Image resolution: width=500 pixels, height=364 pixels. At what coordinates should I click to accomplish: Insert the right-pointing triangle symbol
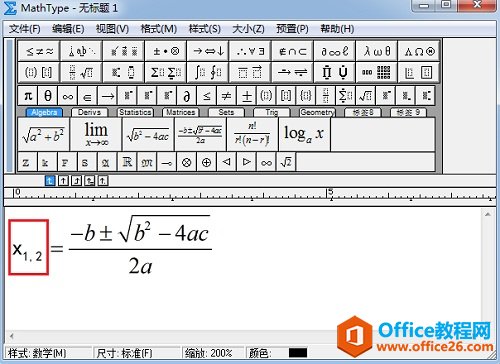pyautogui.click(x=246, y=162)
